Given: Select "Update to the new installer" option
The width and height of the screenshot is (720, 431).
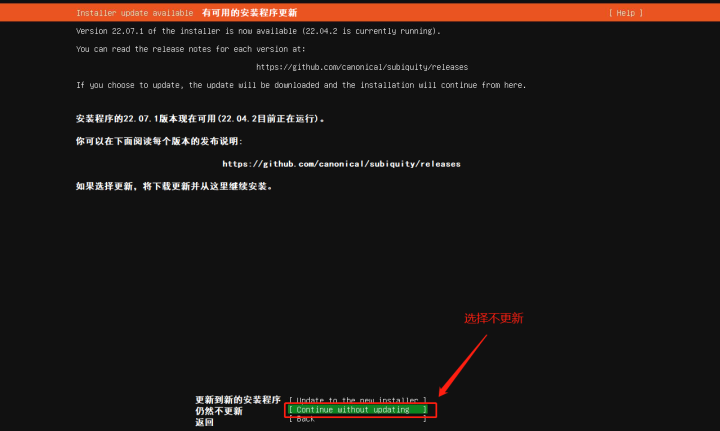Looking at the screenshot, I should (358, 400).
